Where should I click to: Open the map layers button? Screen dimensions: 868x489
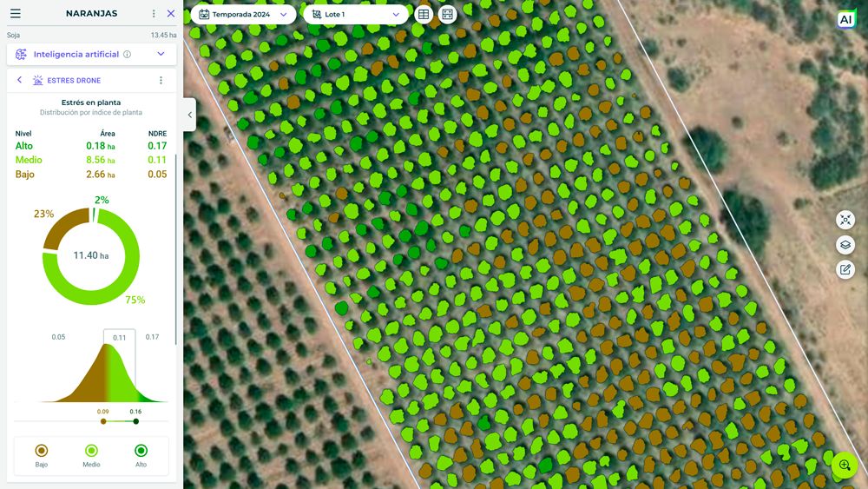coord(845,245)
